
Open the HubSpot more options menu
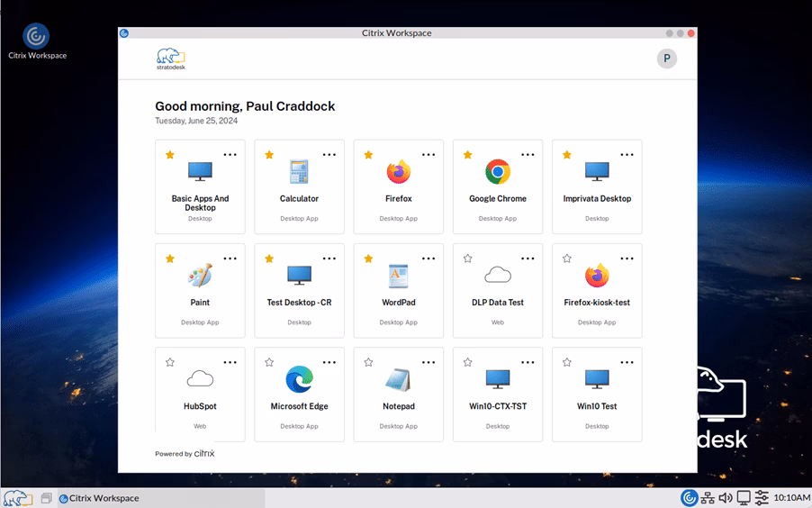click(230, 362)
